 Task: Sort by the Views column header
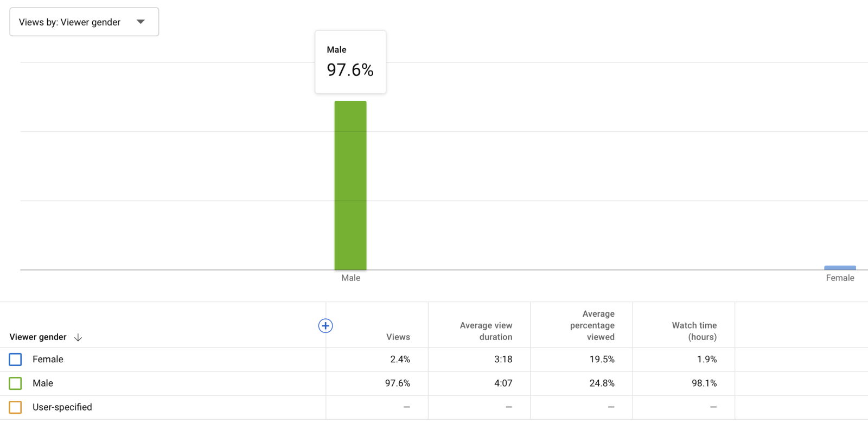(398, 337)
